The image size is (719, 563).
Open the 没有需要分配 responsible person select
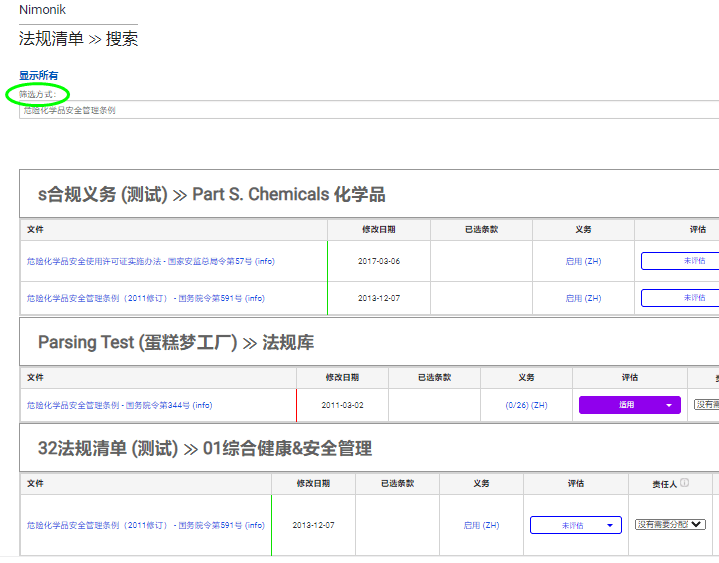669,525
